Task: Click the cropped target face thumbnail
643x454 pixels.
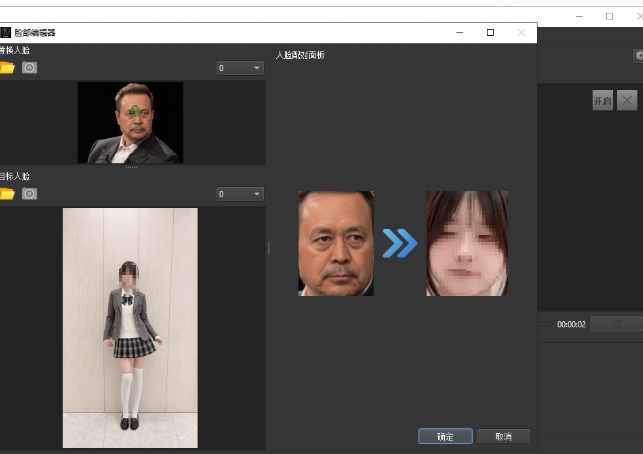Action: [467, 243]
